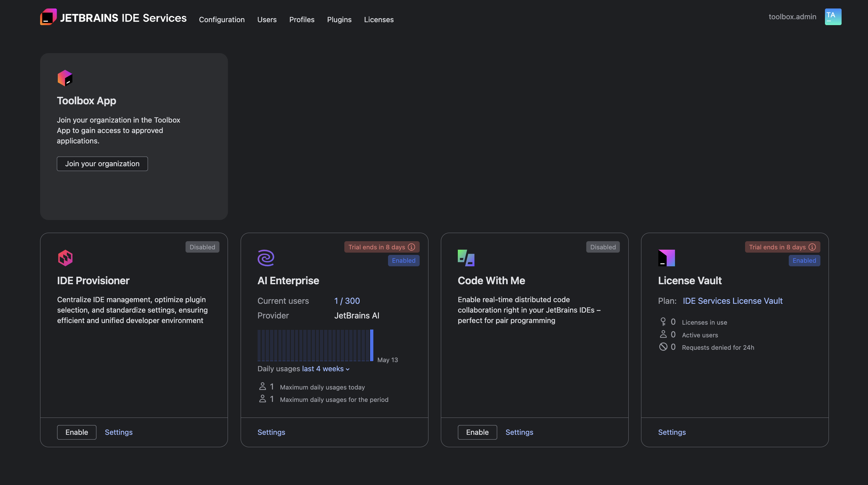Click the Disabled badge on IDE Provisioner
The height and width of the screenshot is (485, 868).
[x=202, y=247]
